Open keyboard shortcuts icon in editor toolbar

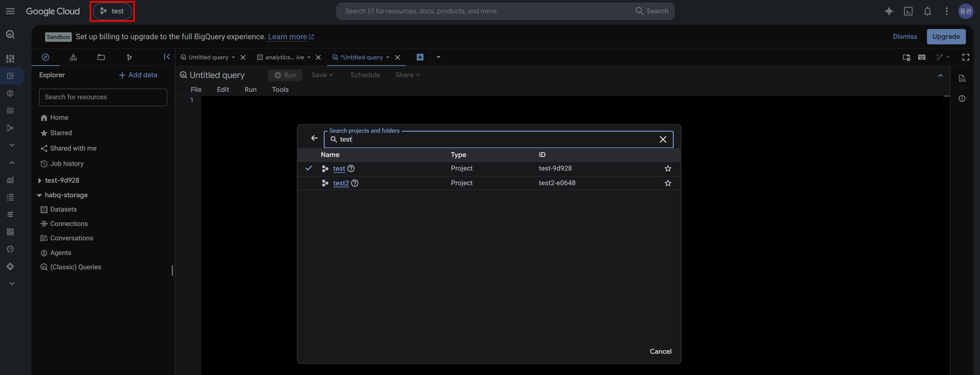tap(921, 57)
